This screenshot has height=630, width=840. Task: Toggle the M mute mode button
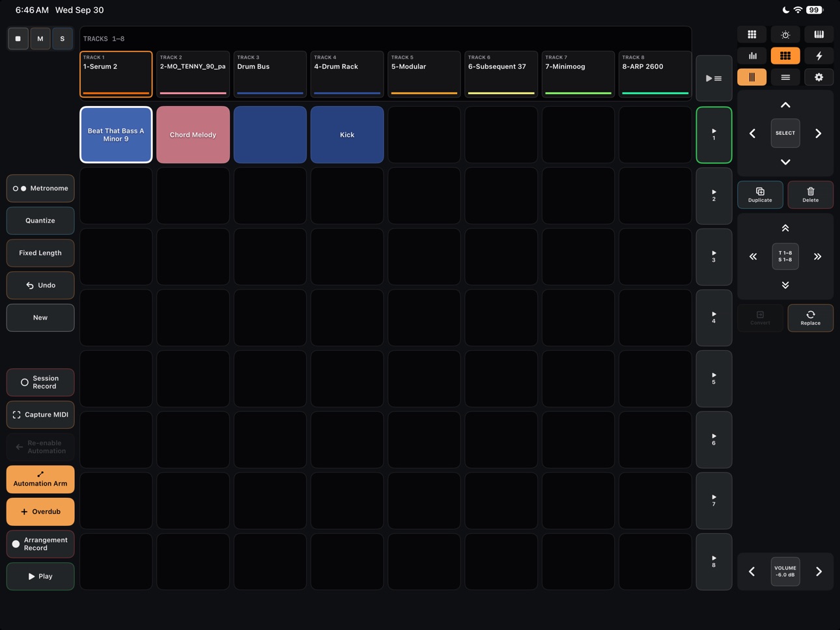tap(40, 38)
